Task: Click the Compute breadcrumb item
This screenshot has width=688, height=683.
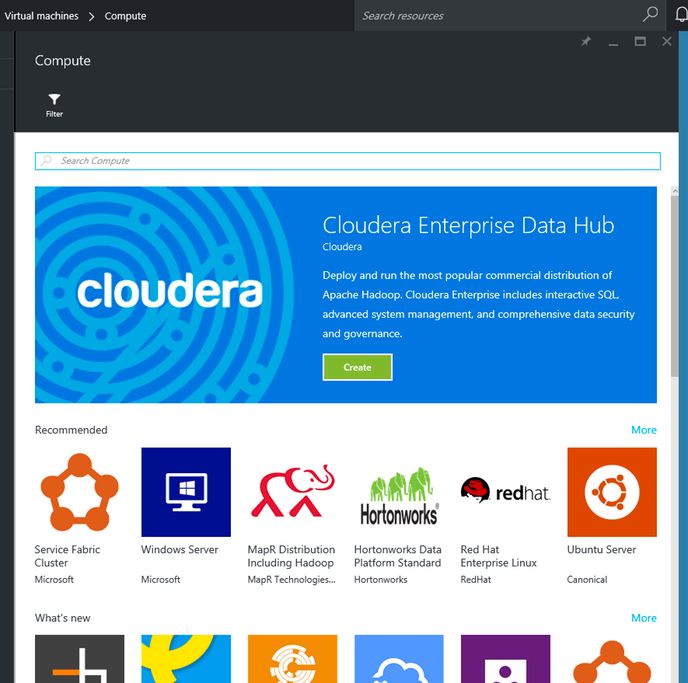Action: coord(125,16)
